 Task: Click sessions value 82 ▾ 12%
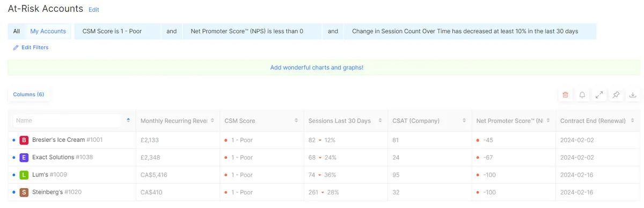322,140
